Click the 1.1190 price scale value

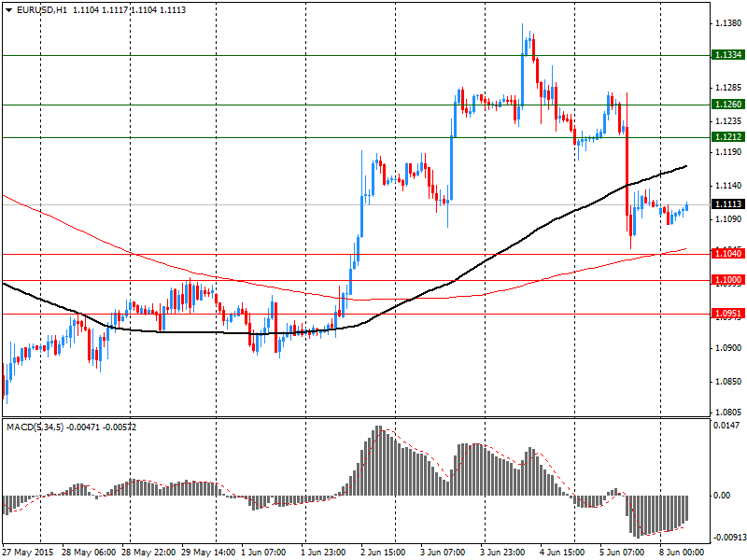[729, 152]
